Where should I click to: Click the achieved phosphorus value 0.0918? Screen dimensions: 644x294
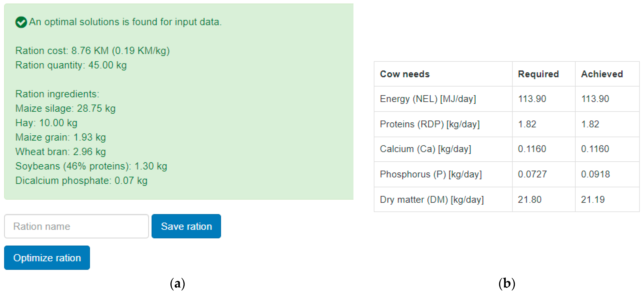(x=595, y=174)
